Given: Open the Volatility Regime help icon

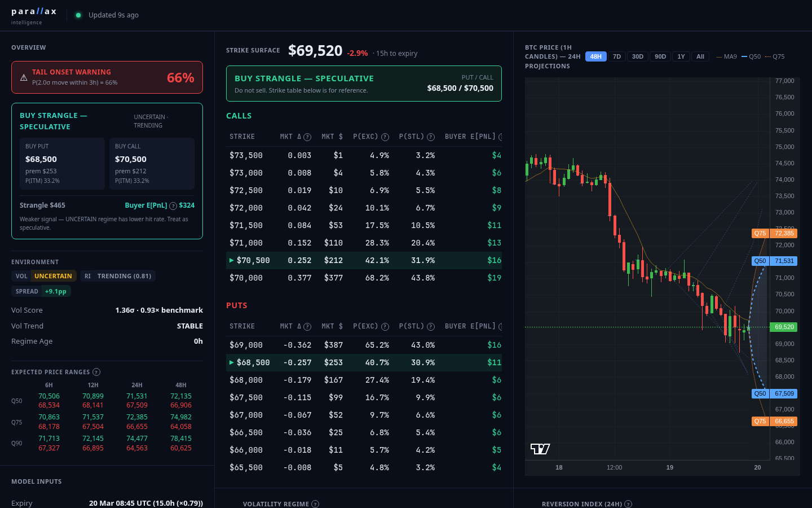Looking at the screenshot, I should pyautogui.click(x=315, y=503).
